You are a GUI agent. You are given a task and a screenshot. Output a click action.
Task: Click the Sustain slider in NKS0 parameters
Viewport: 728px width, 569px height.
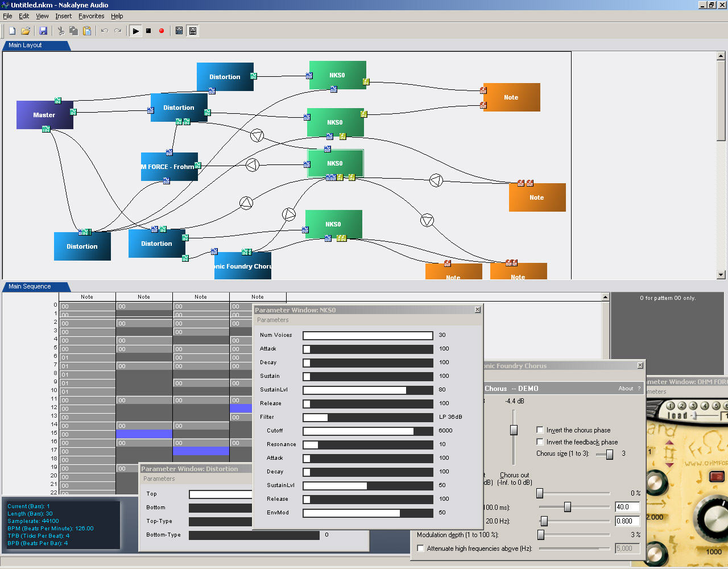(x=368, y=376)
